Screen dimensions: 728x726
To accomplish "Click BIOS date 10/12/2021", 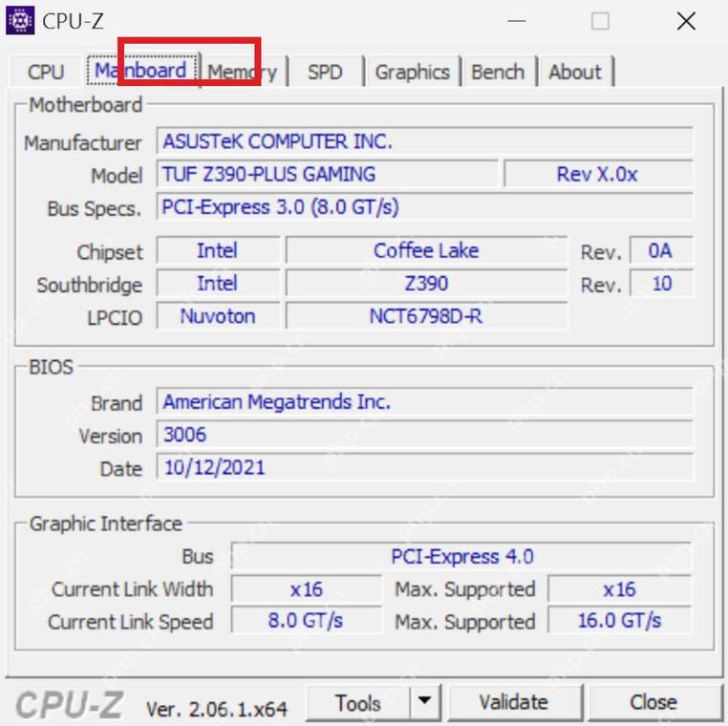I will (424, 467).
